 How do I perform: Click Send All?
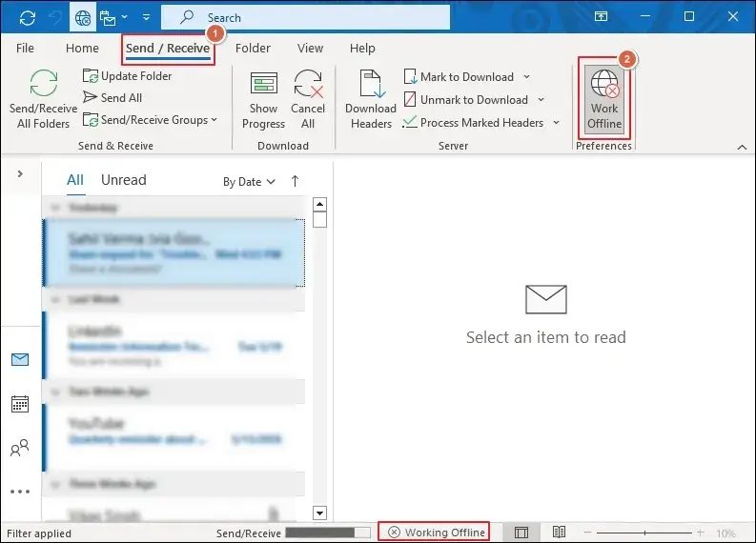tap(112, 98)
